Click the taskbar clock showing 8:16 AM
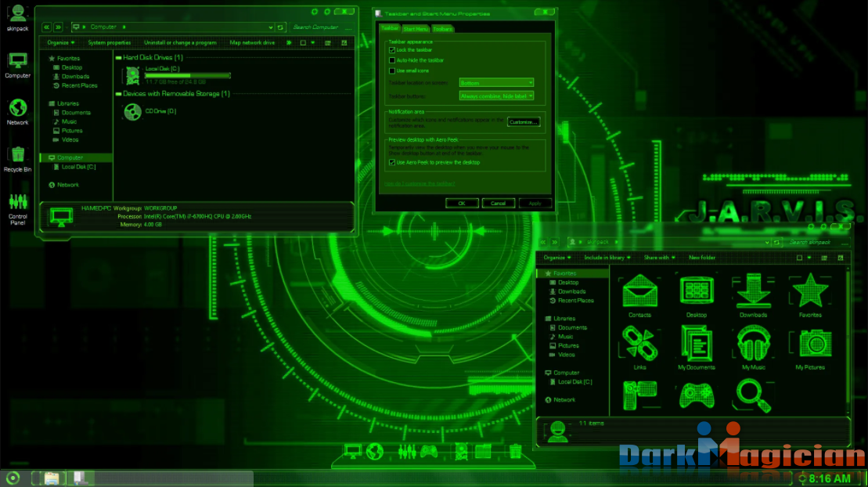The height and width of the screenshot is (487, 868). point(830,478)
